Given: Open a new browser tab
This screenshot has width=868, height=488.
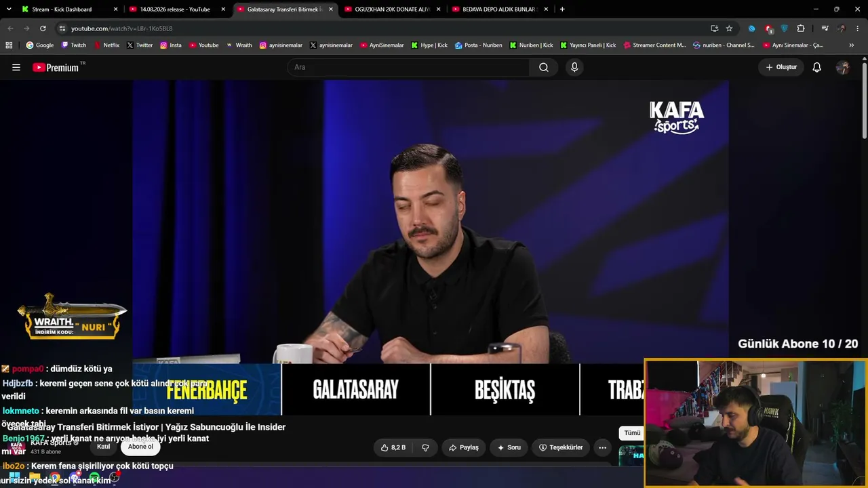Looking at the screenshot, I should pos(562,9).
